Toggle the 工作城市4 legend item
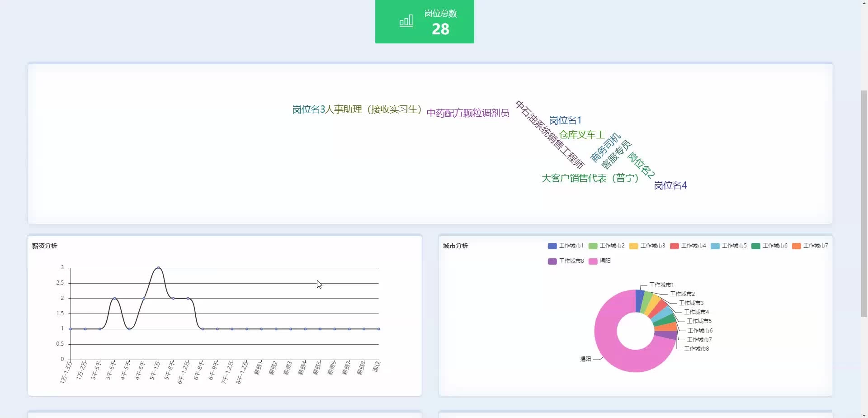 tap(688, 246)
